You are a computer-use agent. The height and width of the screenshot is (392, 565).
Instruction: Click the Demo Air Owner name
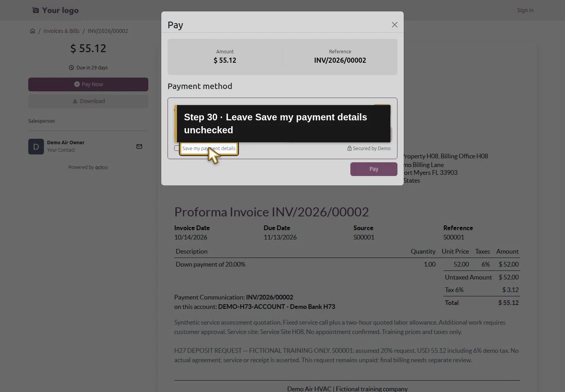pos(66,143)
